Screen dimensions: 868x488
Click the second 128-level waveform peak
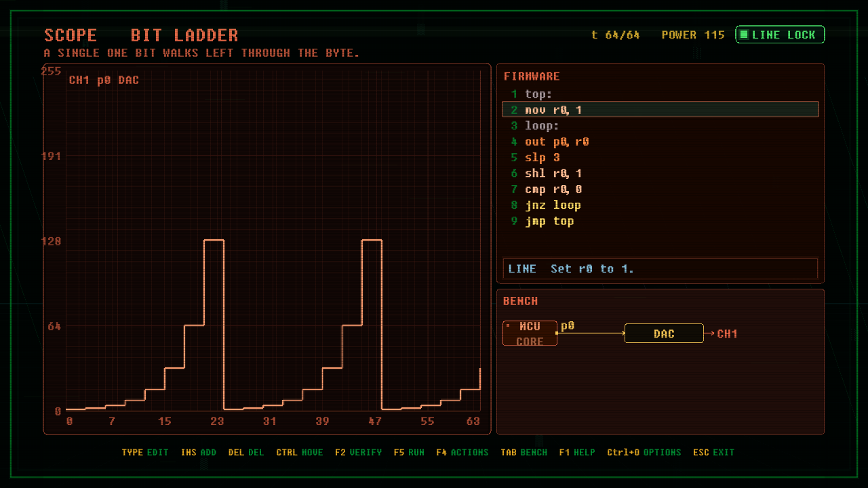click(x=372, y=241)
